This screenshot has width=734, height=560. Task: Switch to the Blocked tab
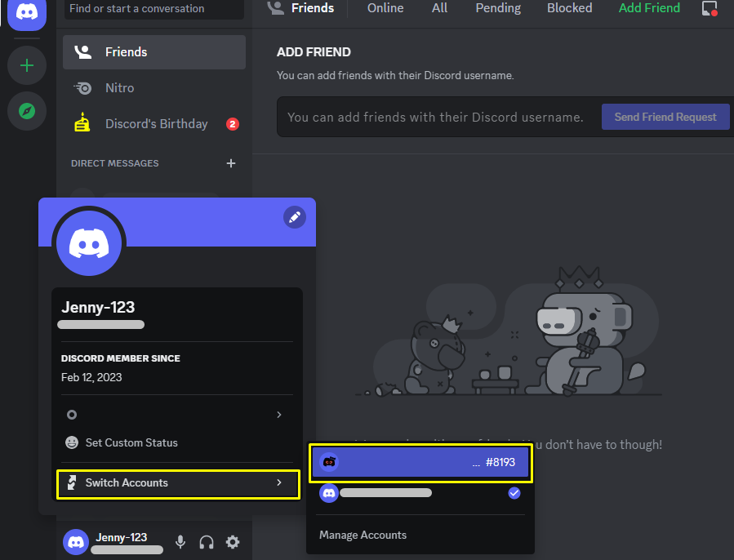click(x=569, y=8)
